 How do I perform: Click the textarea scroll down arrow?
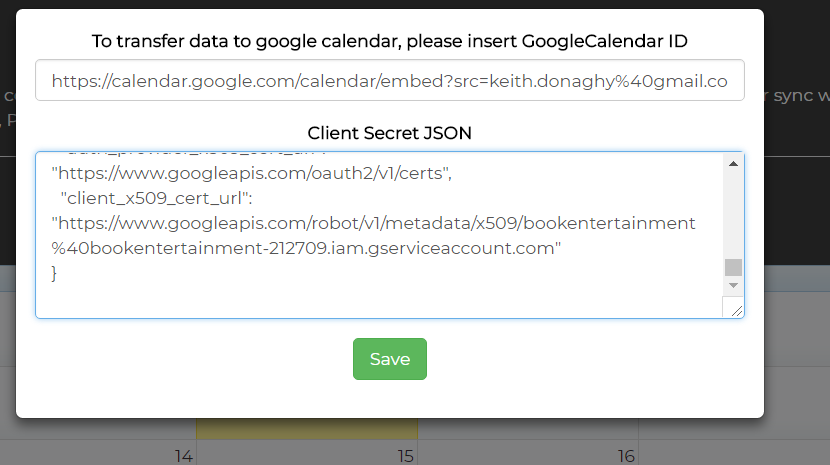coord(733,285)
